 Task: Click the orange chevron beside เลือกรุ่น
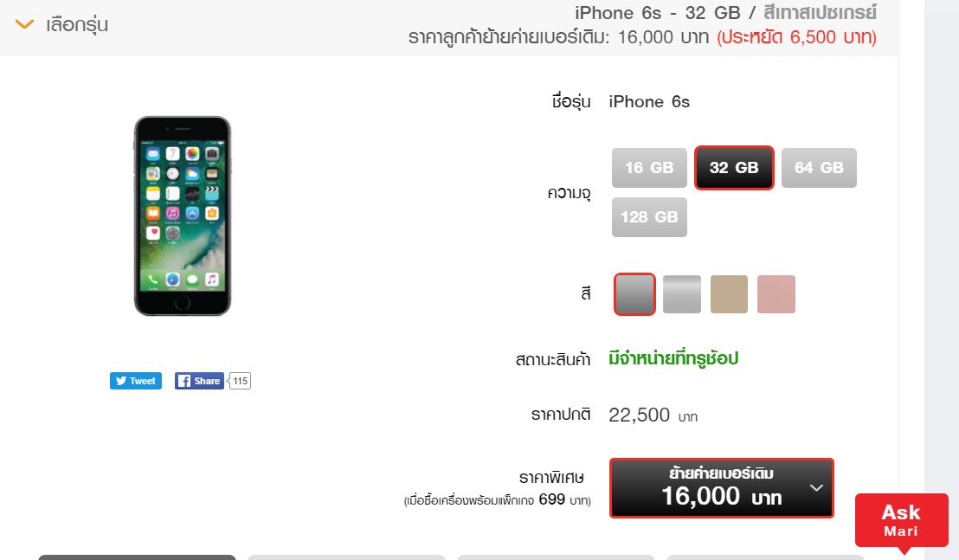pos(24,24)
